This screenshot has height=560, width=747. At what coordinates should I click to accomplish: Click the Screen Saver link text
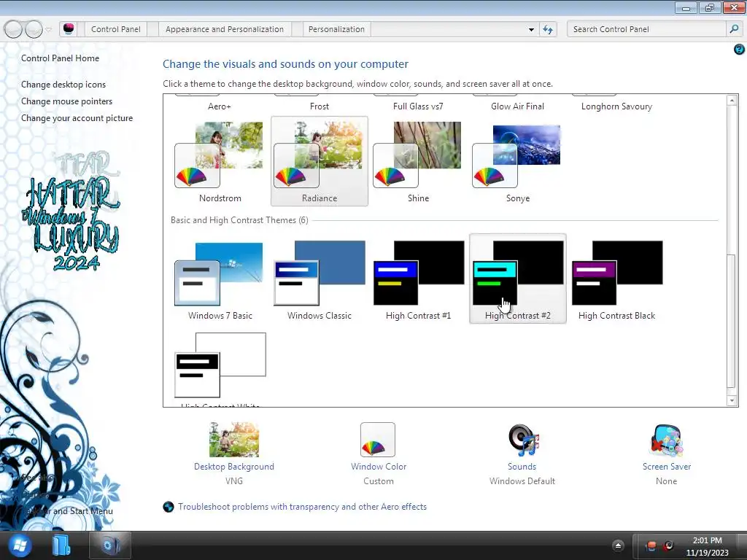[x=667, y=467]
